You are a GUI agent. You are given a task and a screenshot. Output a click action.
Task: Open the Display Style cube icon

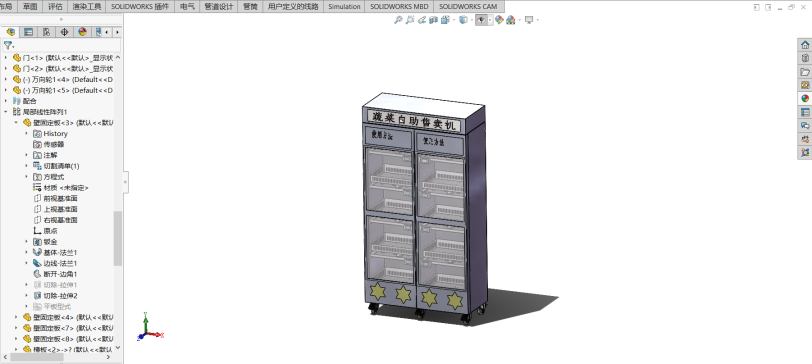tap(463, 20)
